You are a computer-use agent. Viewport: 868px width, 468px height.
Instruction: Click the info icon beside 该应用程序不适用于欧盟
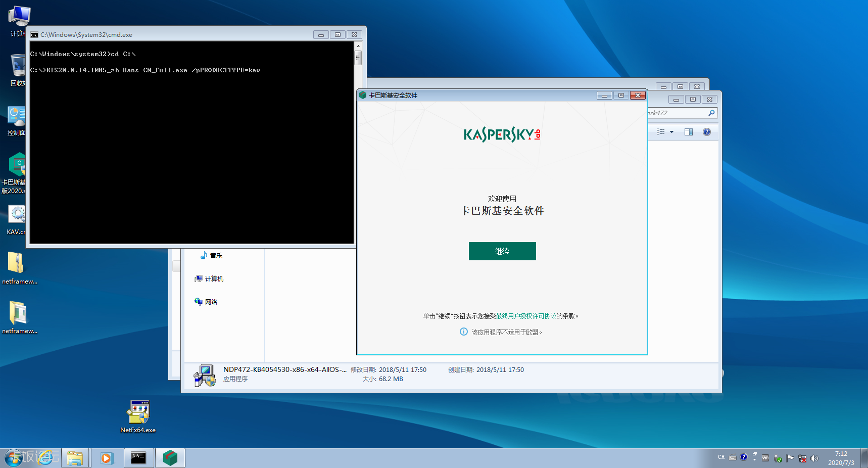pos(463,332)
